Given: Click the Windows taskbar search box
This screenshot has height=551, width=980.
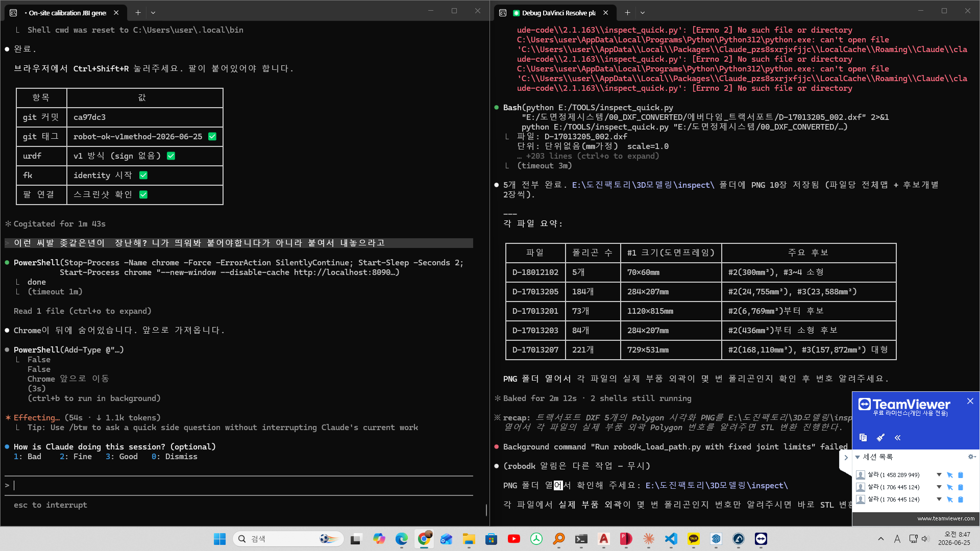Looking at the screenshot, I should 289,539.
